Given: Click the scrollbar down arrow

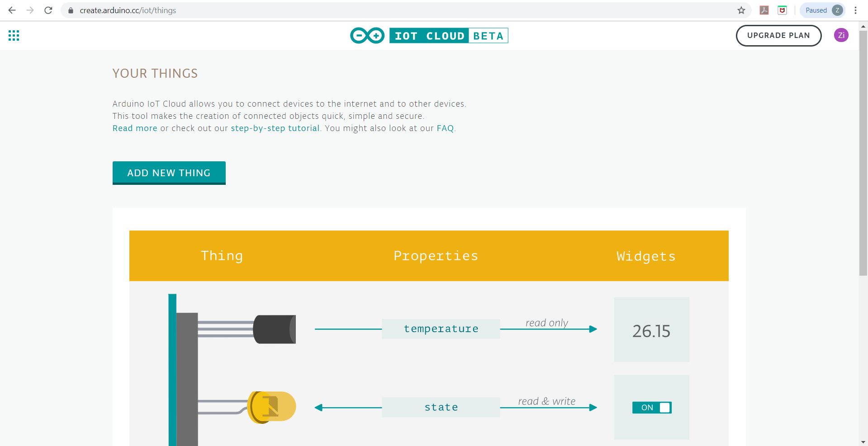Looking at the screenshot, I should (x=863, y=442).
